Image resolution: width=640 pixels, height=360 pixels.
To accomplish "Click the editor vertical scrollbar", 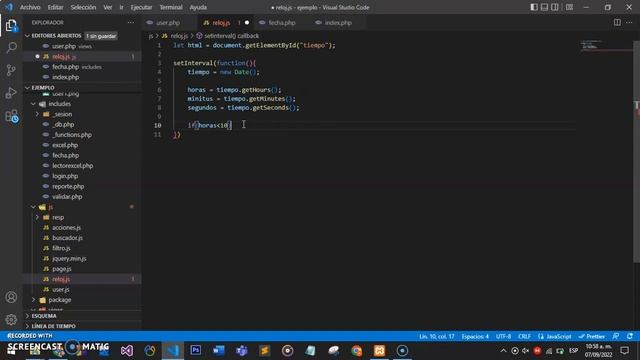I will click(636, 152).
